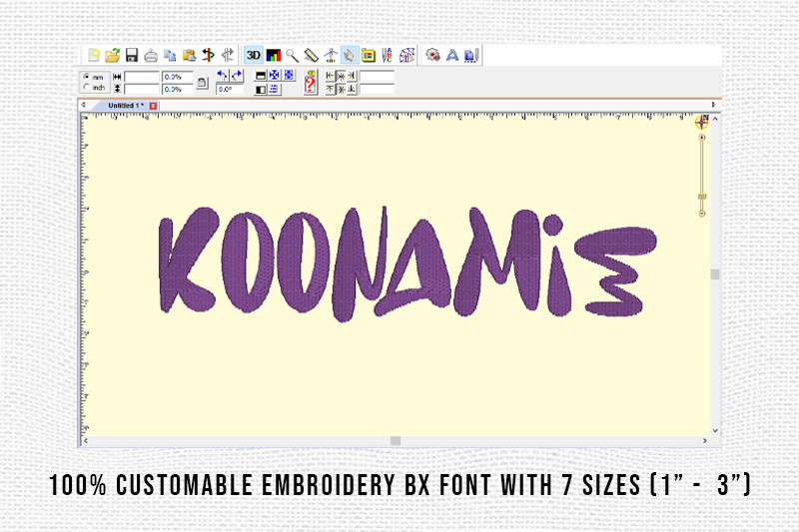Screen dimensions: 799x532
Task: Click the zoom slider handle
Action: pyautogui.click(x=702, y=197)
